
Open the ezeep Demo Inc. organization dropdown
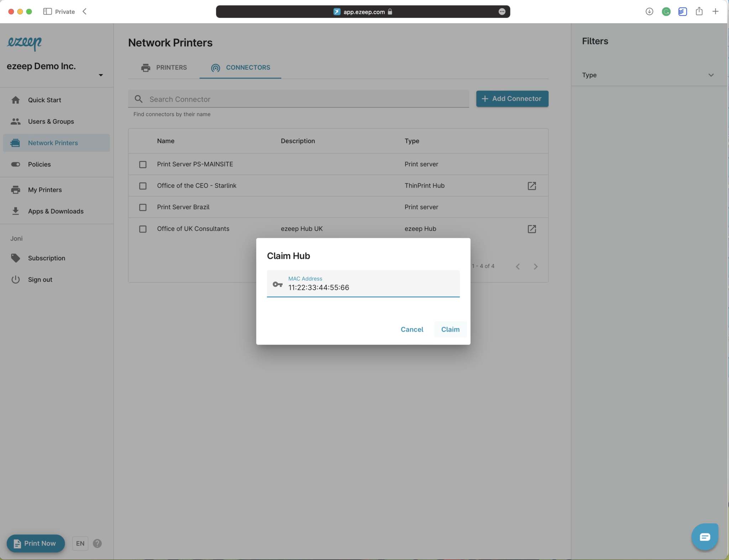pyautogui.click(x=101, y=75)
